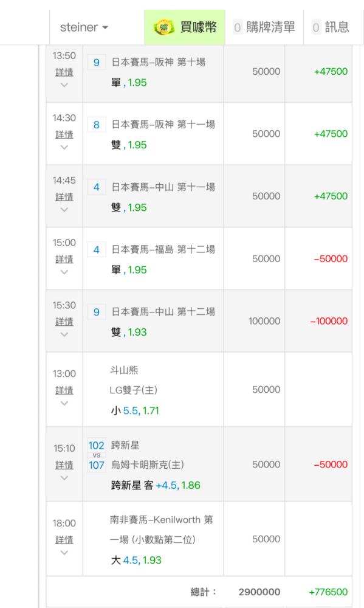Screen dimensions: 364x608
Task: Click the 0 badge beside 購牌清單
Action: point(238,27)
